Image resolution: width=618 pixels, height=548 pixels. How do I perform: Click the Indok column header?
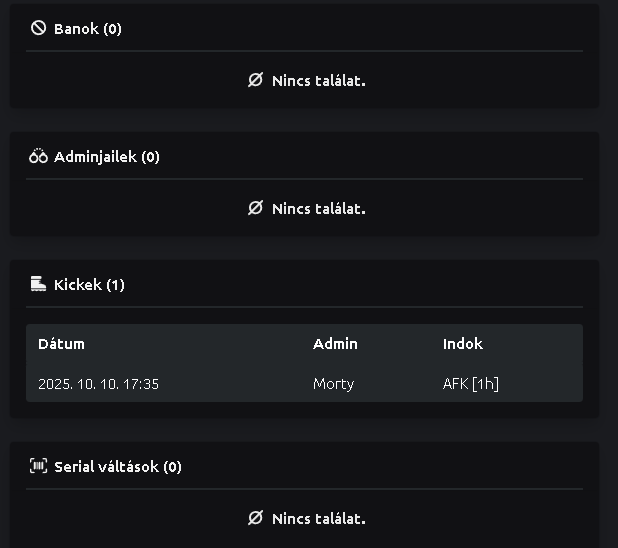coord(463,344)
